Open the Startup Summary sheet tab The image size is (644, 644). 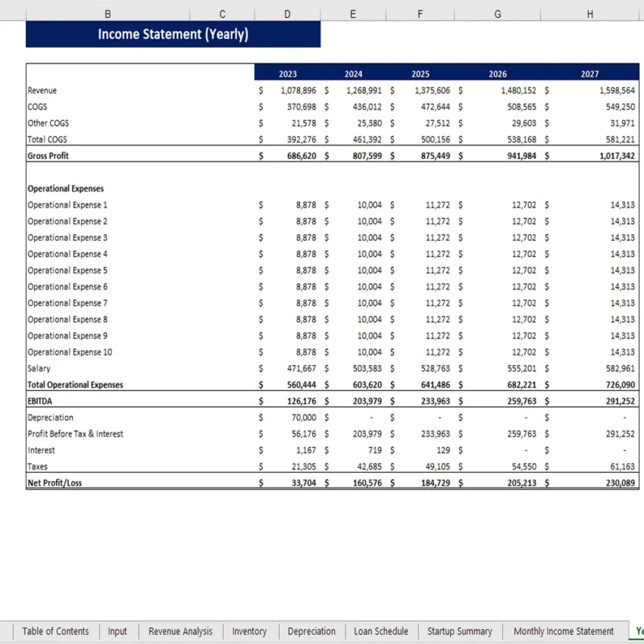[x=460, y=631]
